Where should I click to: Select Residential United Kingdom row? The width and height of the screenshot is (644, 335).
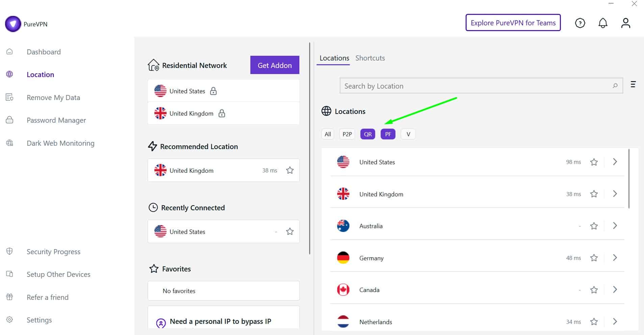click(x=223, y=113)
